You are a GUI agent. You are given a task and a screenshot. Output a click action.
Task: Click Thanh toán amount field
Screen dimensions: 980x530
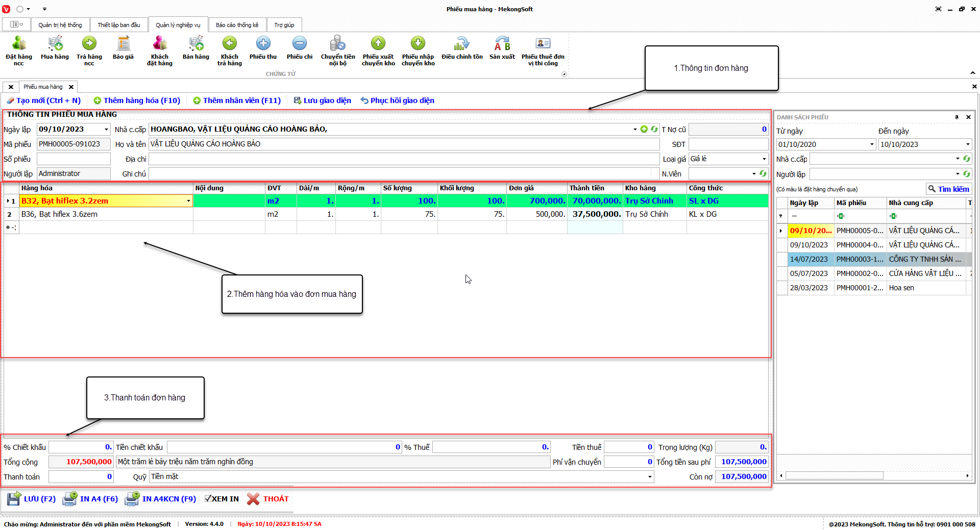[81, 477]
